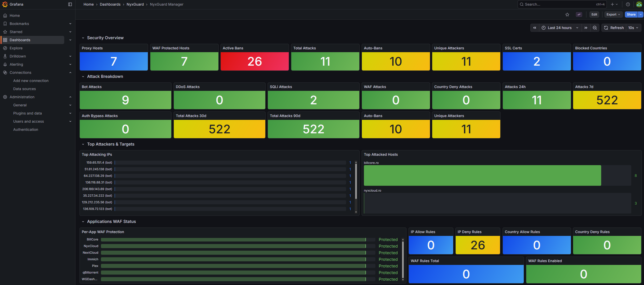Viewport: 644px width, 285px height.
Task: Click the Top Attacking IPs scrollbar
Action: [x=356, y=181]
